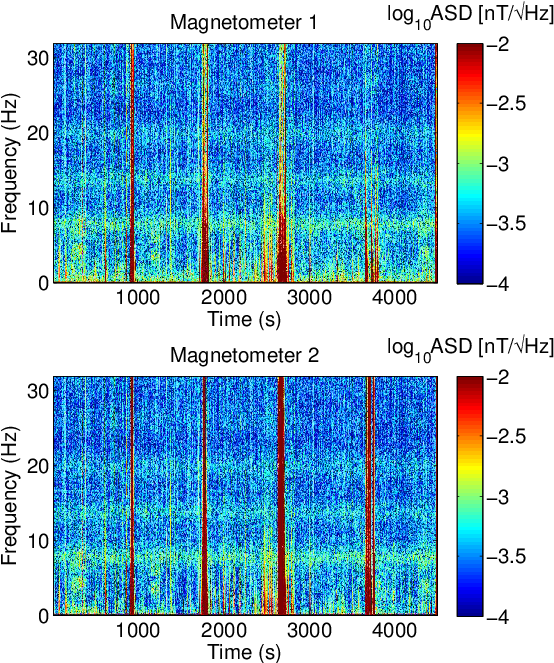The image size is (554, 663).
Task: Click the 10 tick label on the bottom plot's frequency axis
Action: [38, 540]
